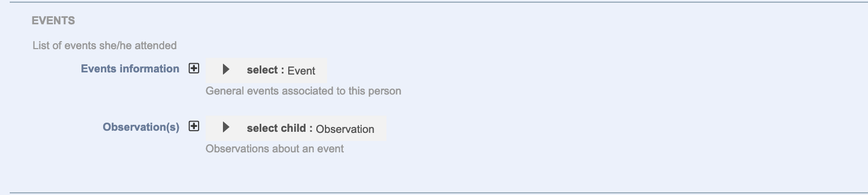This screenshot has height=195, width=868.
Task: Open the 'select child : Observation' box
Action: click(x=296, y=129)
